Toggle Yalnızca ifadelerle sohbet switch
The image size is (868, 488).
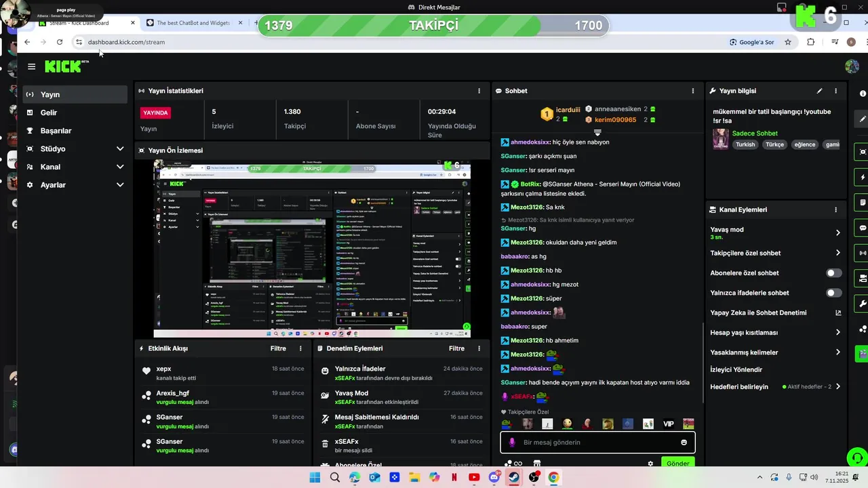833,293
